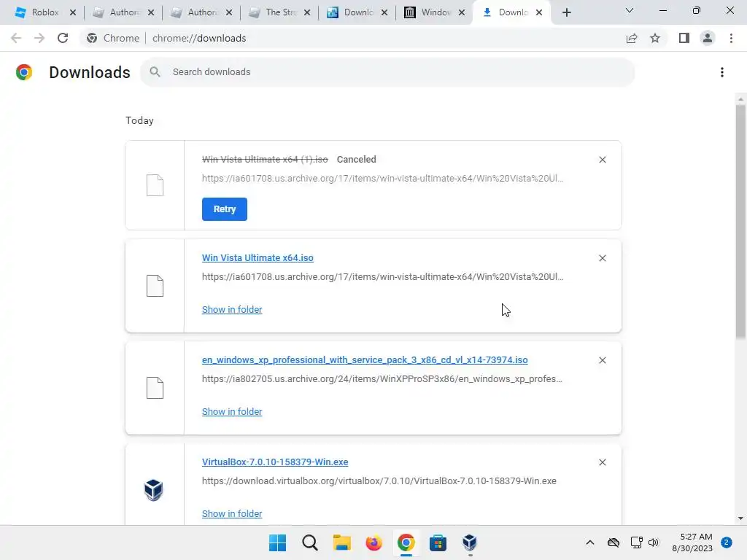The image size is (747, 560).
Task: Show the VirtualBox installer in folder
Action: 232,514
